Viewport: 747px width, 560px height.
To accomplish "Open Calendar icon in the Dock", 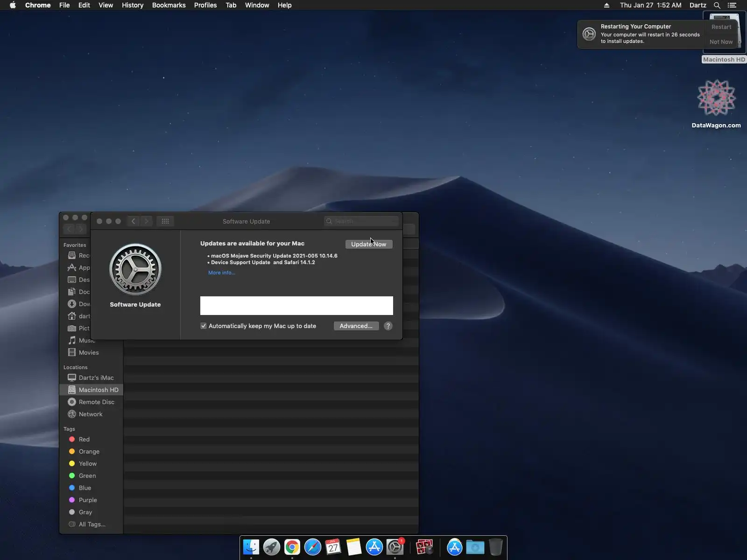I will (x=333, y=547).
